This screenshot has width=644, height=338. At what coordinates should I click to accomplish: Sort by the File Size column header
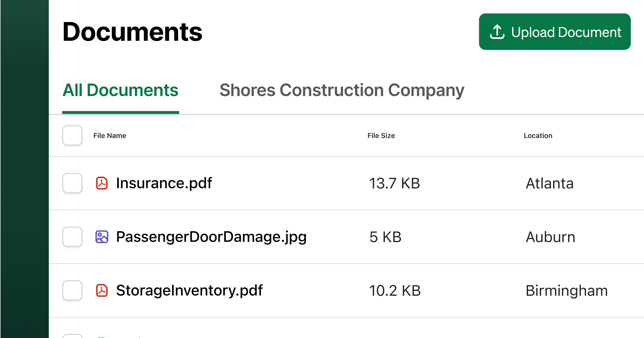click(x=381, y=136)
